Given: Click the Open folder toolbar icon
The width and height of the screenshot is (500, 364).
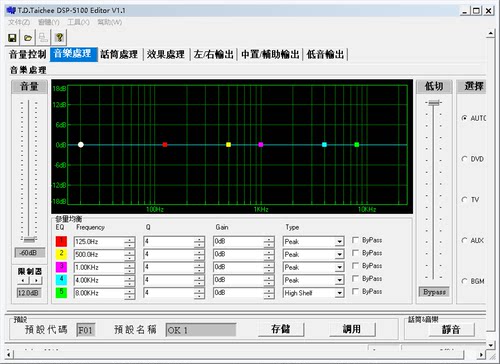Looking at the screenshot, I should click(28, 38).
